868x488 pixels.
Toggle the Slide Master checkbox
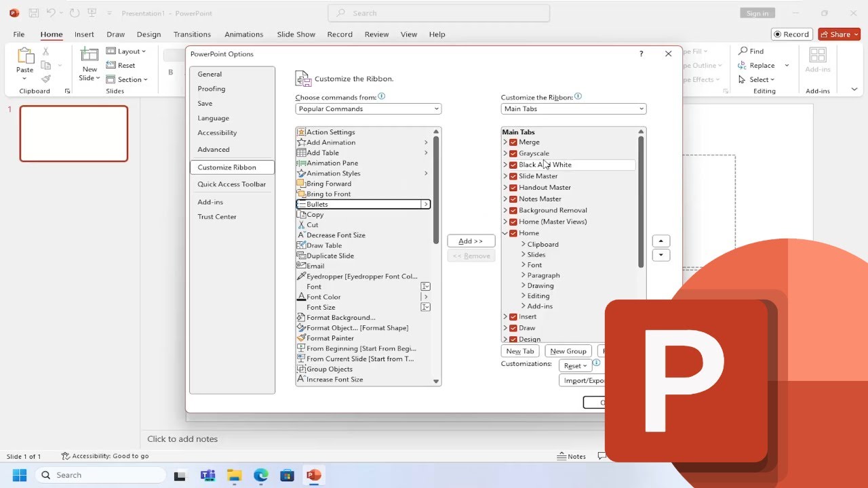click(513, 176)
